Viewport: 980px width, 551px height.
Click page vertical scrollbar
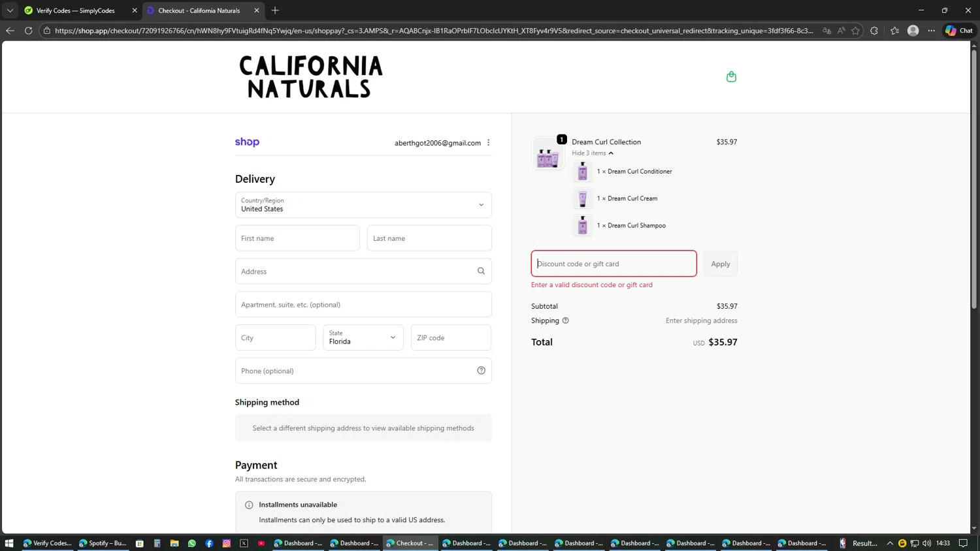point(974,179)
